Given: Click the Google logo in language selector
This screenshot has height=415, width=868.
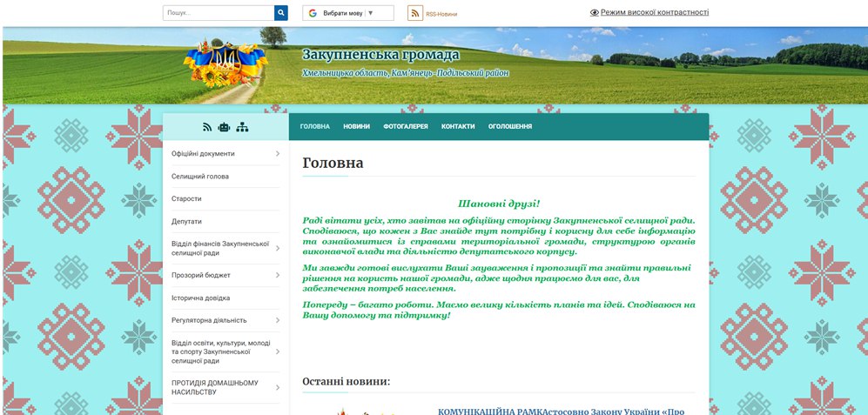Looking at the screenshot, I should 313,13.
